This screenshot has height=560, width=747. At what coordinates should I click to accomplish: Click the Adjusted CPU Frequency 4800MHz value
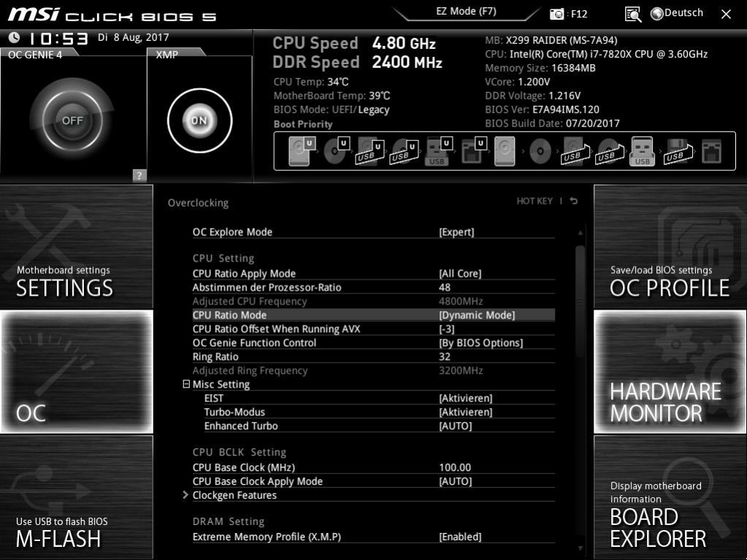(x=461, y=301)
